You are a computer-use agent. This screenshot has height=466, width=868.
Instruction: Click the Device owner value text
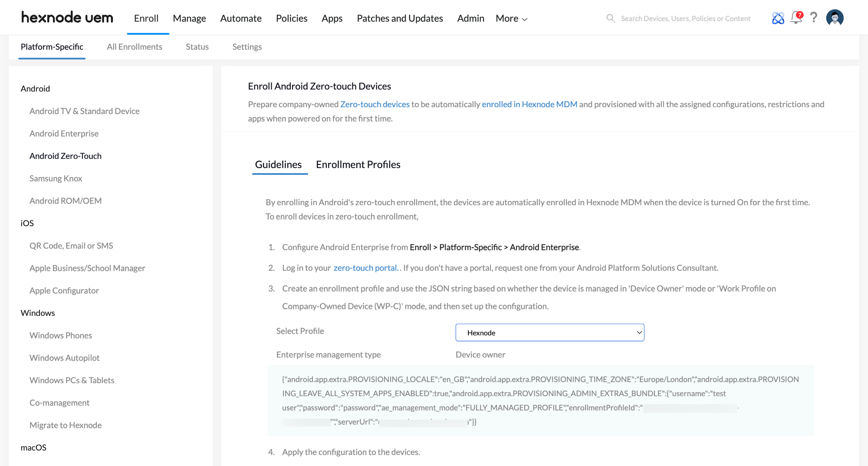(x=480, y=354)
